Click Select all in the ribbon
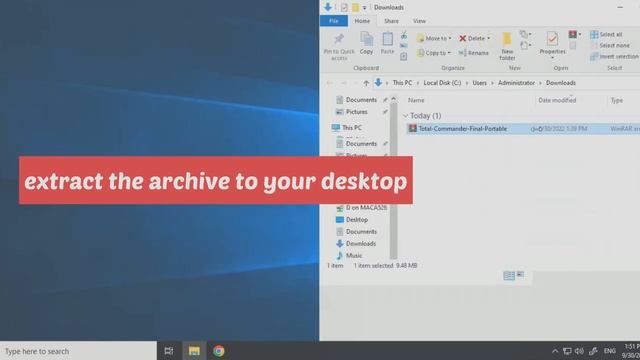640x360 pixels. [606, 35]
